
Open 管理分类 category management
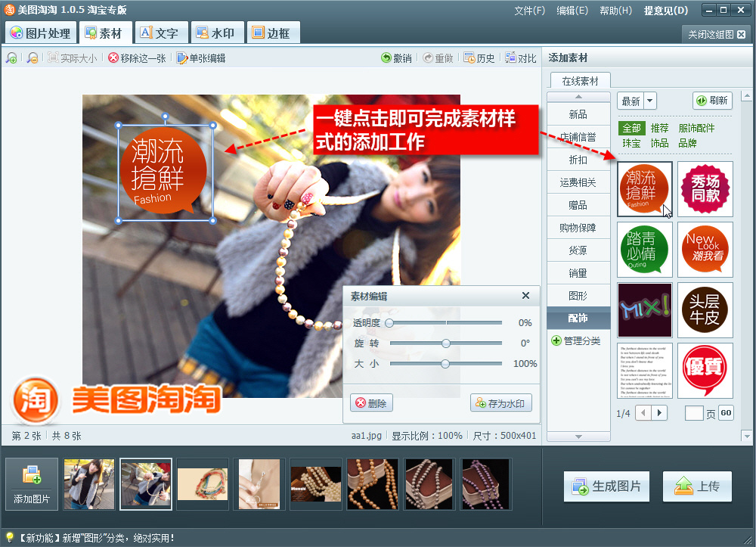(x=576, y=341)
